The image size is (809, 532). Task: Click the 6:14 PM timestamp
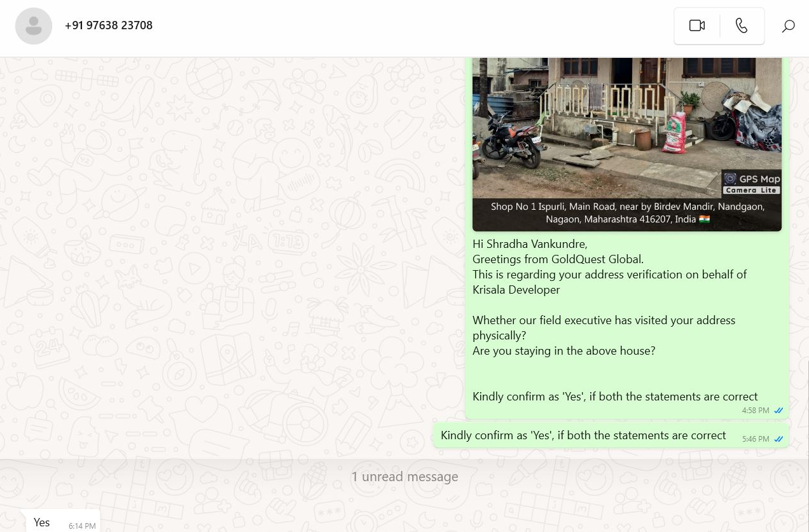pos(82,526)
